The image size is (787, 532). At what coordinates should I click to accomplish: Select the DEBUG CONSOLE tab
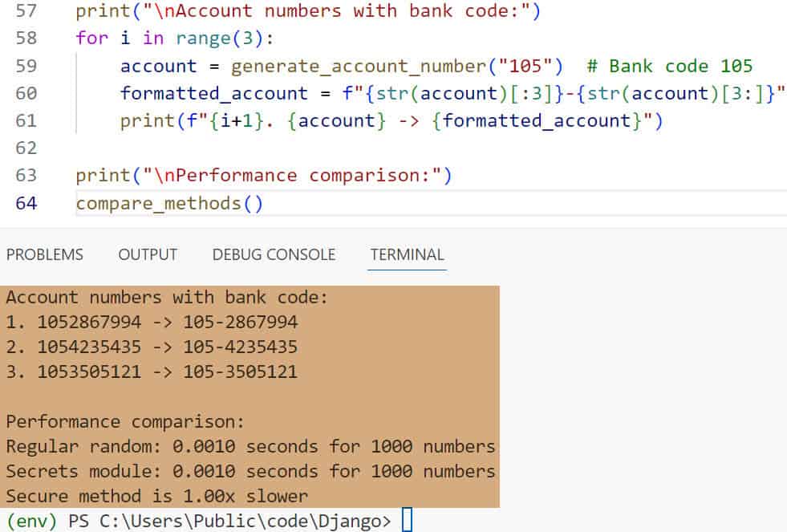coord(274,254)
